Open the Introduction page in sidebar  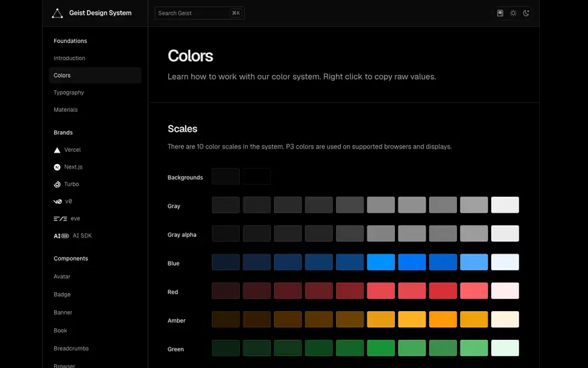[69, 58]
